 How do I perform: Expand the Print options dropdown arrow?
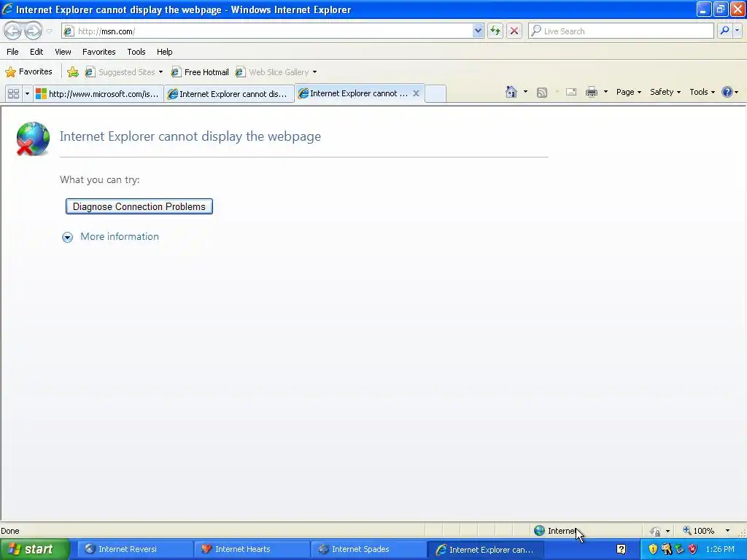click(x=605, y=92)
